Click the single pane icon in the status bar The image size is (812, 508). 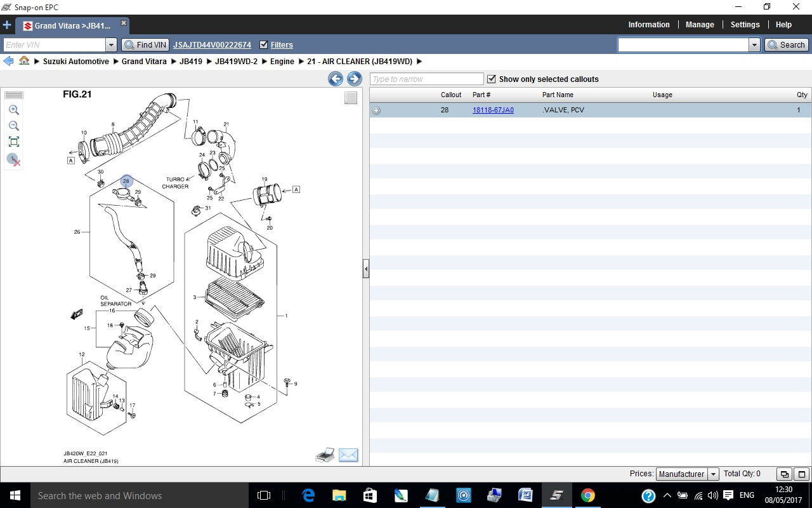click(801, 474)
